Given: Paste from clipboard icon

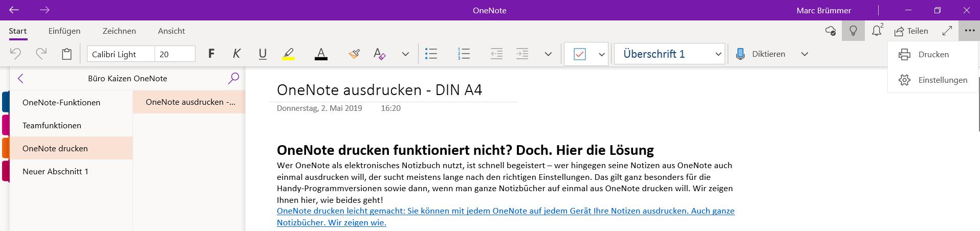Looking at the screenshot, I should click(67, 54).
